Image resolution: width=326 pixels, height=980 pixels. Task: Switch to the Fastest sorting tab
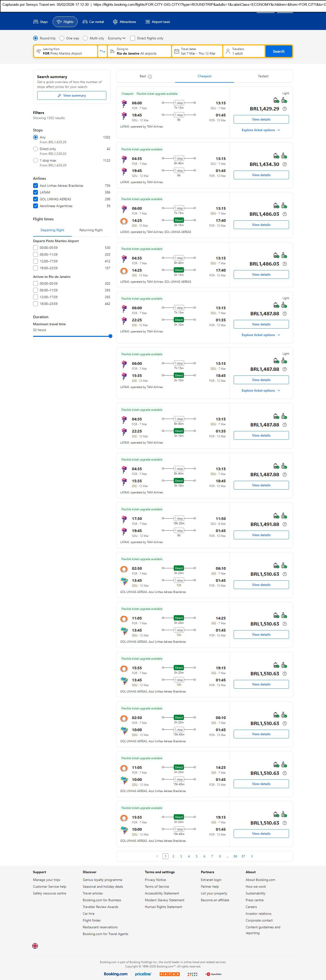point(263,76)
